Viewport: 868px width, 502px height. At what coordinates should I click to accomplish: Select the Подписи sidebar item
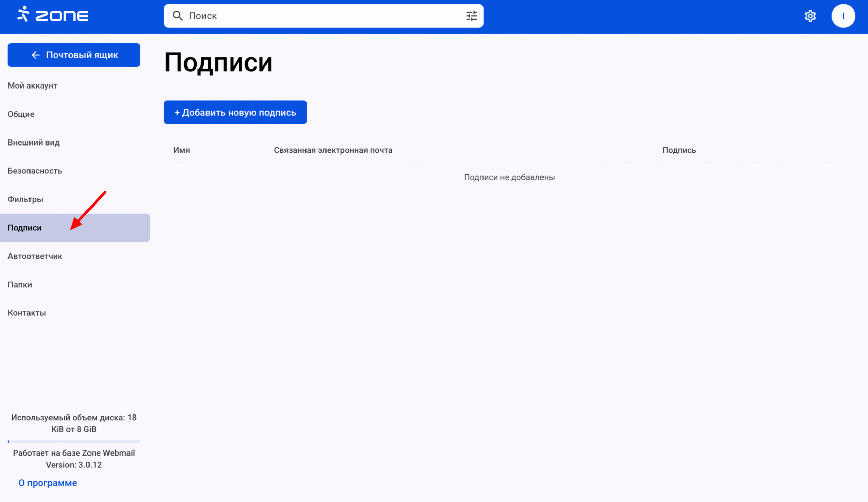[25, 228]
